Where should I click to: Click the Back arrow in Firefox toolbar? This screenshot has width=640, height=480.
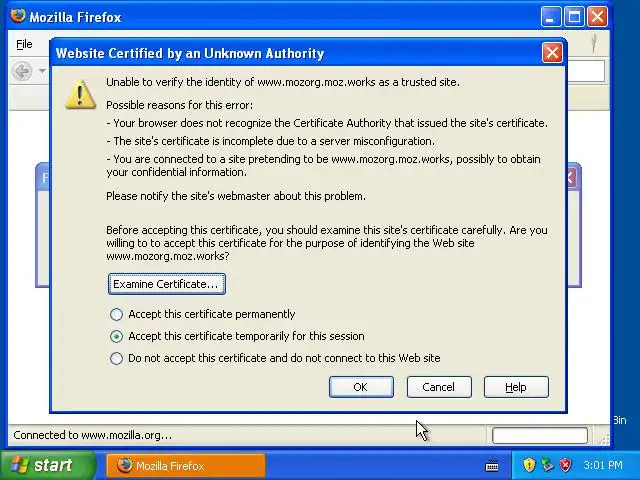coord(22,71)
